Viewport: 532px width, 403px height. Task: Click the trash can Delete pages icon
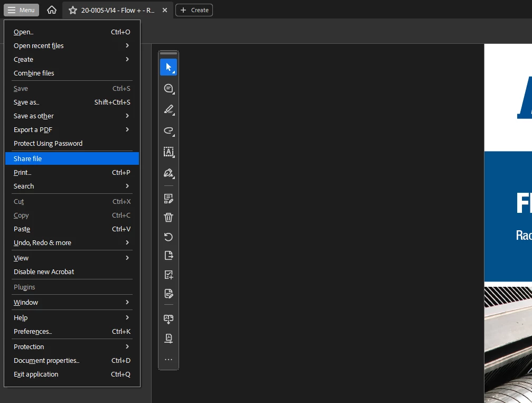coord(169,218)
